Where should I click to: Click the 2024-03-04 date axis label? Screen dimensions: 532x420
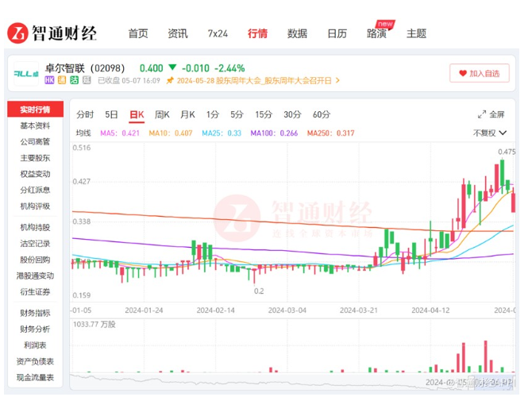[x=287, y=310]
